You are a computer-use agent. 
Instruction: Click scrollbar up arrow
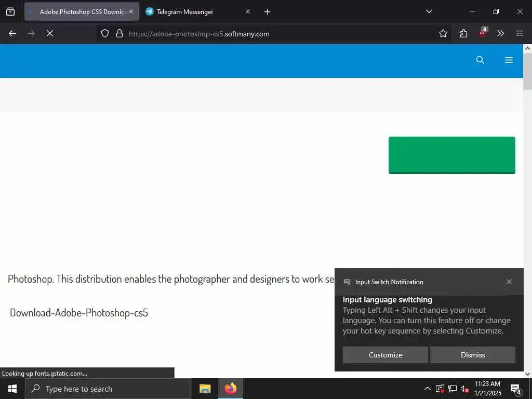pos(527,48)
